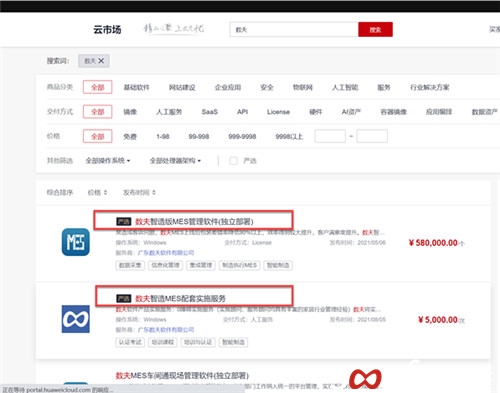
Task: Select the 免费 price filter
Action: pyautogui.click(x=130, y=136)
